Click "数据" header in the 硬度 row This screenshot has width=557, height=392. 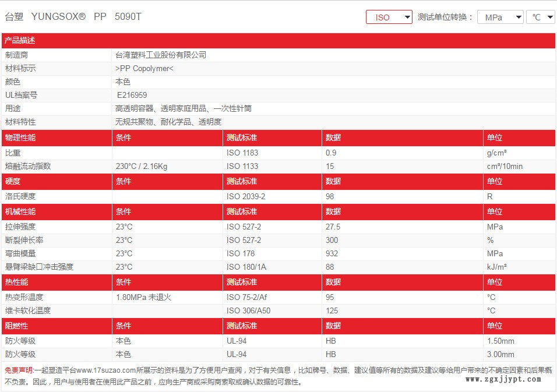pyautogui.click(x=333, y=182)
